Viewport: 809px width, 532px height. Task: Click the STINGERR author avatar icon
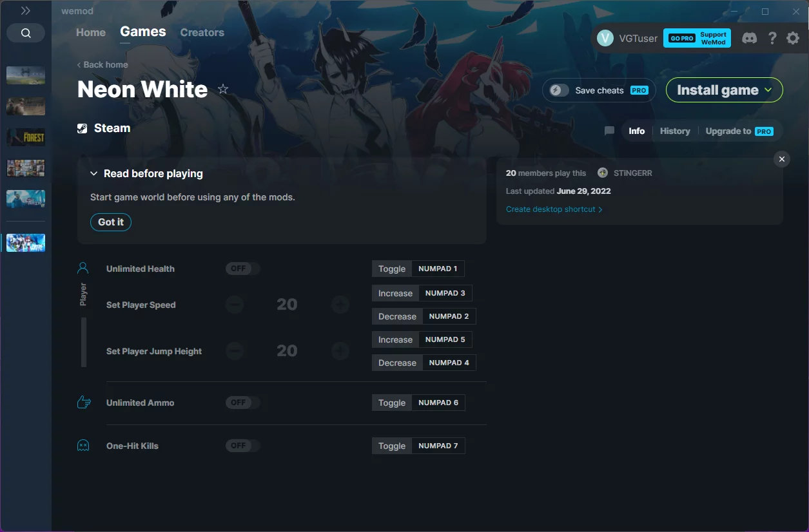click(603, 173)
